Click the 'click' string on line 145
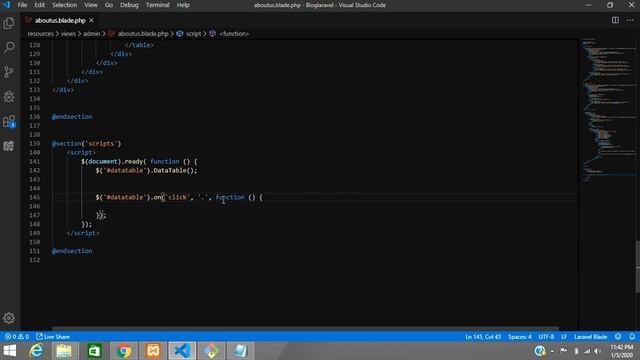 (x=178, y=198)
